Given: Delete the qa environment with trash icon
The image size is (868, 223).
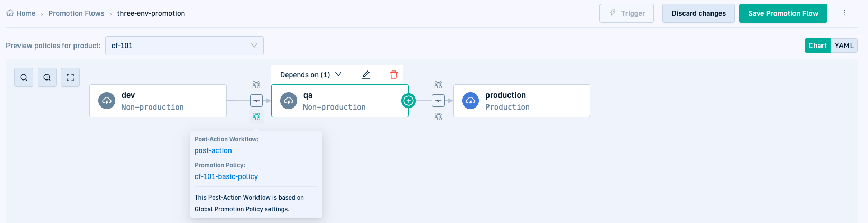Looking at the screenshot, I should 394,75.
